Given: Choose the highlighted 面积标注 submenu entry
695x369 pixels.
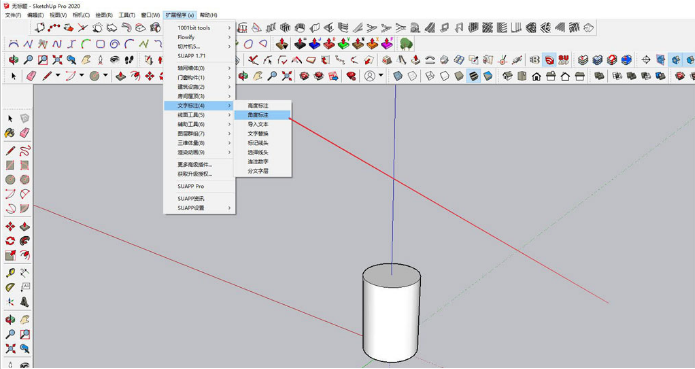Looking at the screenshot, I should tap(263, 115).
